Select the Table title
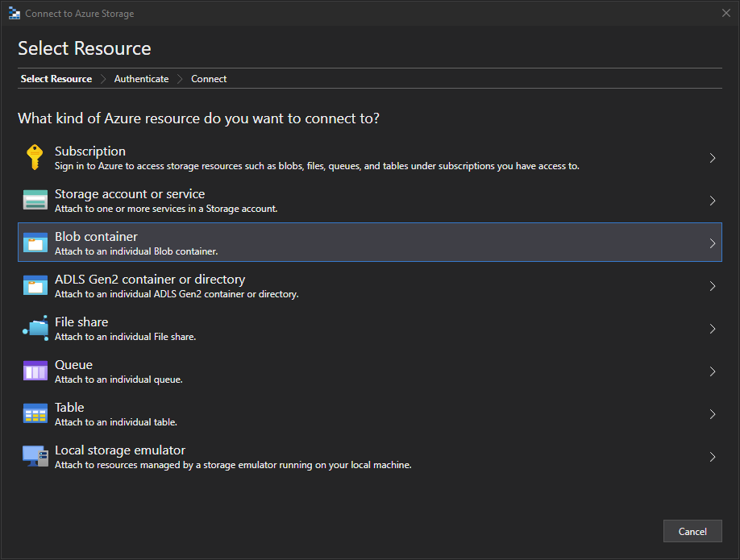Image resolution: width=740 pixels, height=560 pixels. (69, 407)
